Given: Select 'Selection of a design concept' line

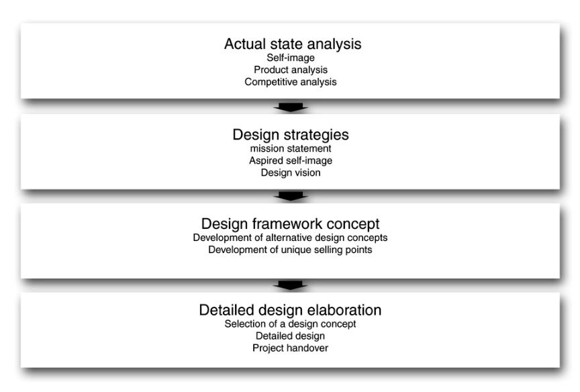Looking at the screenshot, I should (291, 324).
